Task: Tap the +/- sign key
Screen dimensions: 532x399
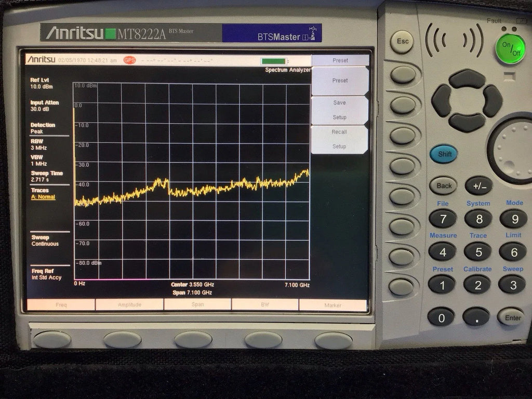Action: tap(478, 186)
